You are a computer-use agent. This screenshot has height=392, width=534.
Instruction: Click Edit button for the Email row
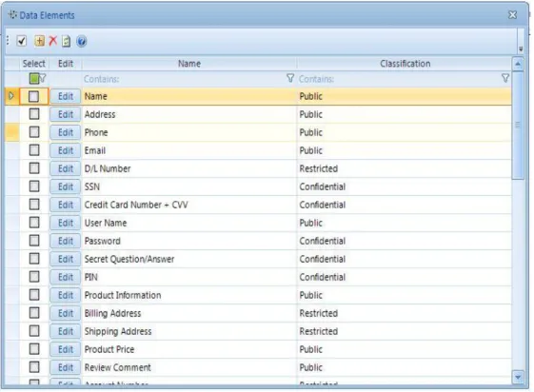[x=65, y=150]
